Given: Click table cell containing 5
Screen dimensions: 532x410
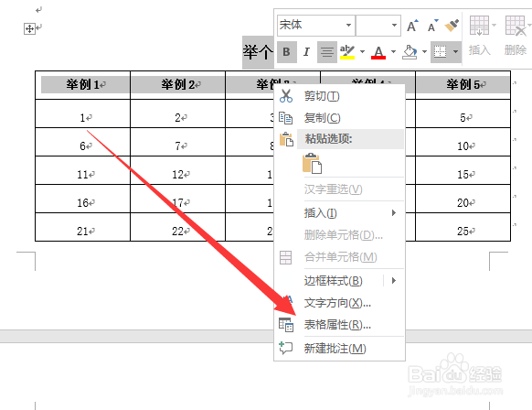Looking at the screenshot, I should point(463,113).
